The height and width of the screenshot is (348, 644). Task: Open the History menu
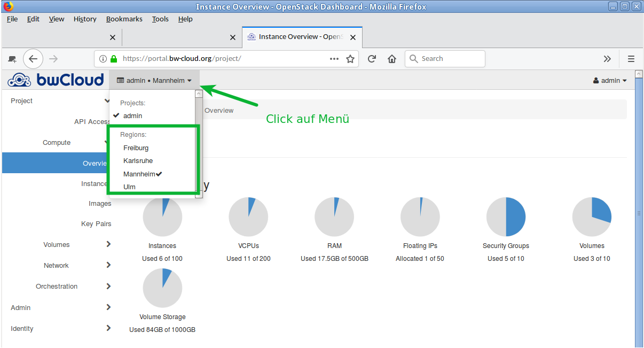(x=85, y=19)
